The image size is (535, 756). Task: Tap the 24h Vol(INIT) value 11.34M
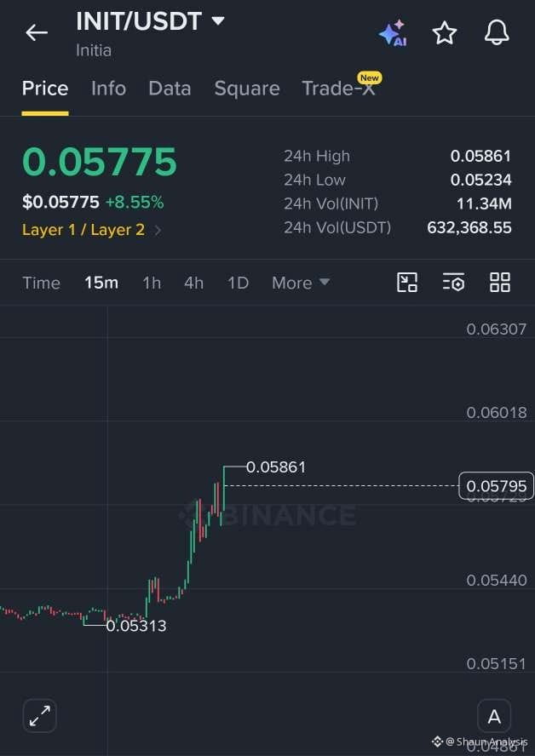coord(484,203)
